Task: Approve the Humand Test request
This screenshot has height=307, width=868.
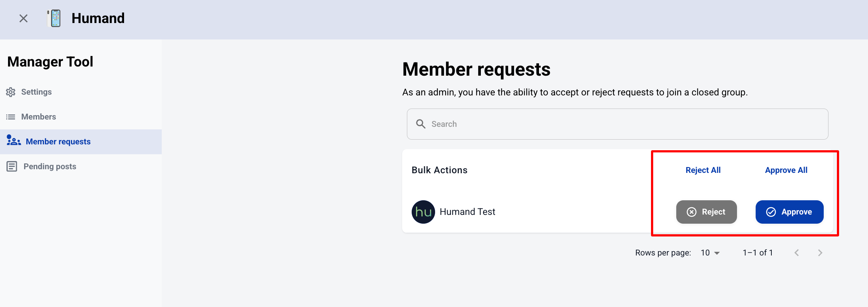Action: (x=789, y=212)
